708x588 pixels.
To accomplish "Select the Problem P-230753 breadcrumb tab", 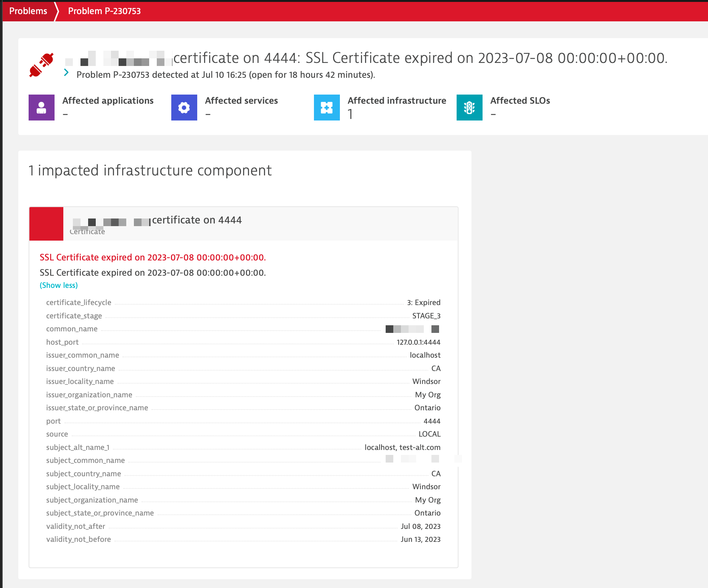I will pos(104,11).
